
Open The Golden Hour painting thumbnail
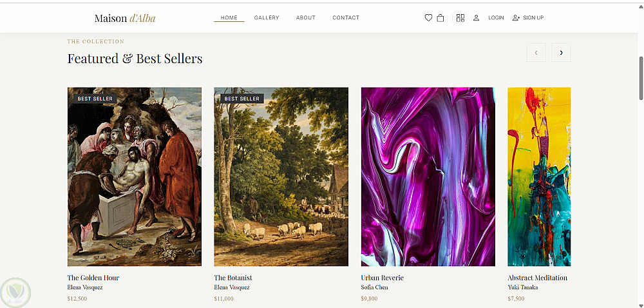click(x=135, y=177)
